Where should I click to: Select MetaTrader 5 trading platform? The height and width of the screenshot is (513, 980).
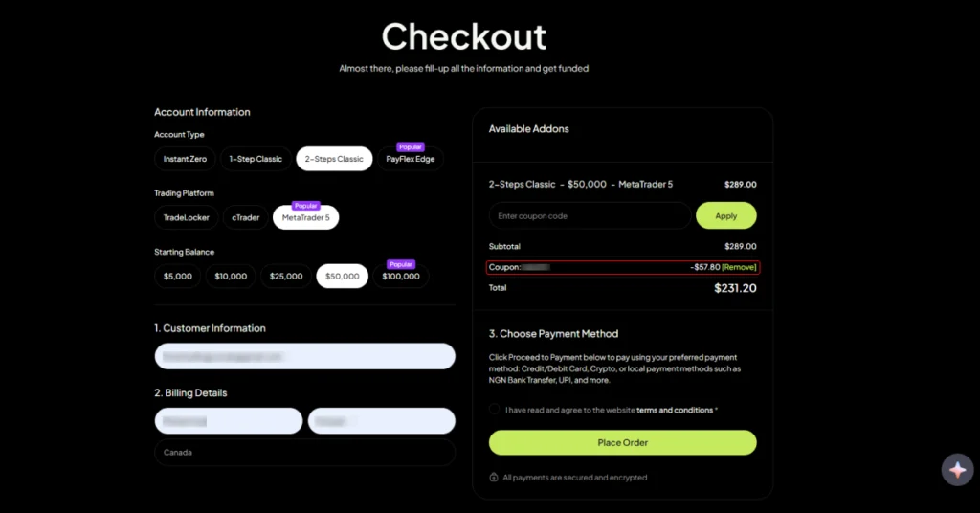point(305,217)
